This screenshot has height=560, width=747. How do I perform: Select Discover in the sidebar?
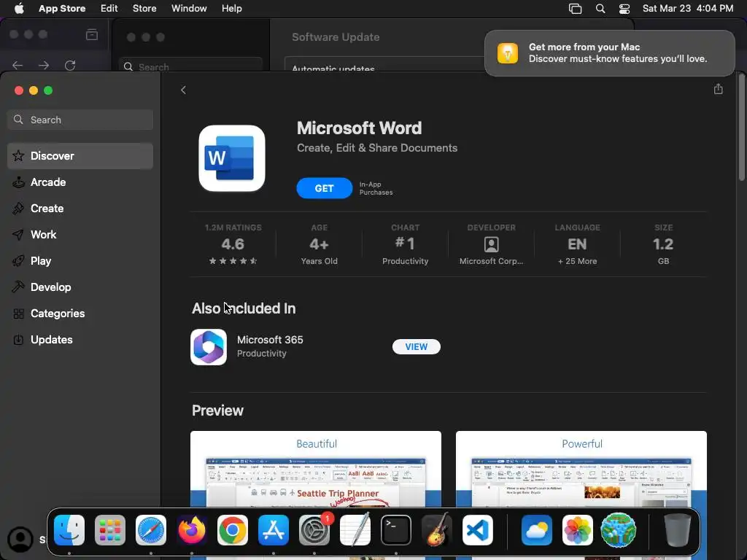click(80, 156)
